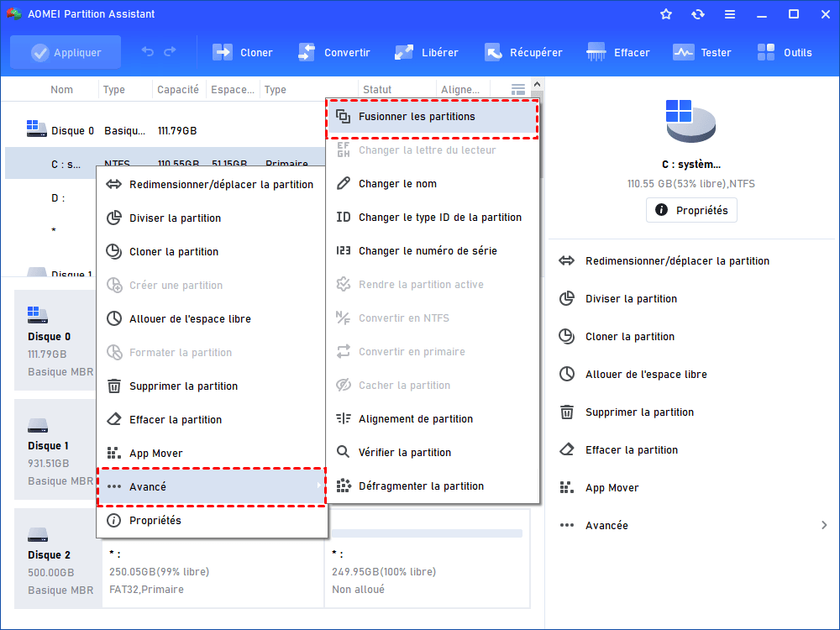
Task: Click the info icon beside Propriétés in context menu
Action: (x=113, y=520)
